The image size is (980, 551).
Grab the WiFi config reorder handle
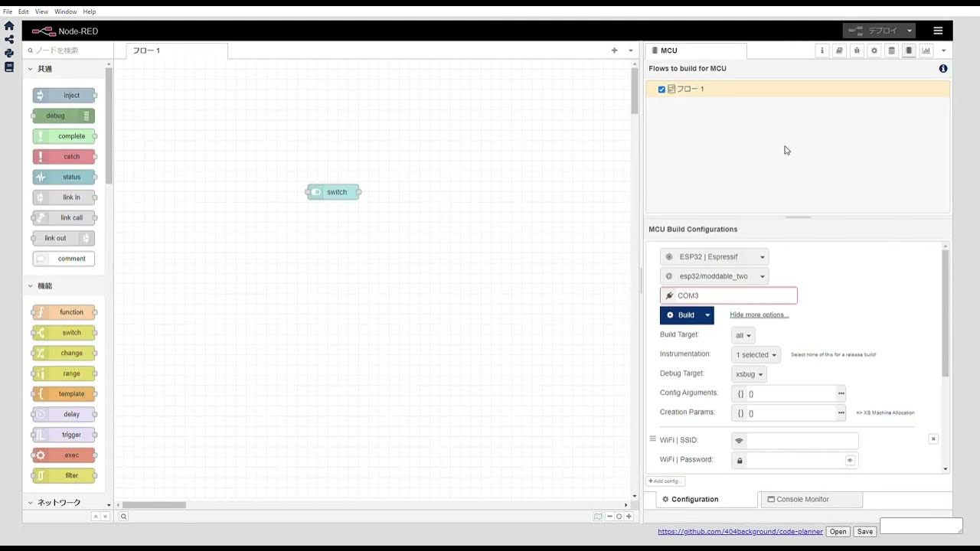pyautogui.click(x=653, y=439)
